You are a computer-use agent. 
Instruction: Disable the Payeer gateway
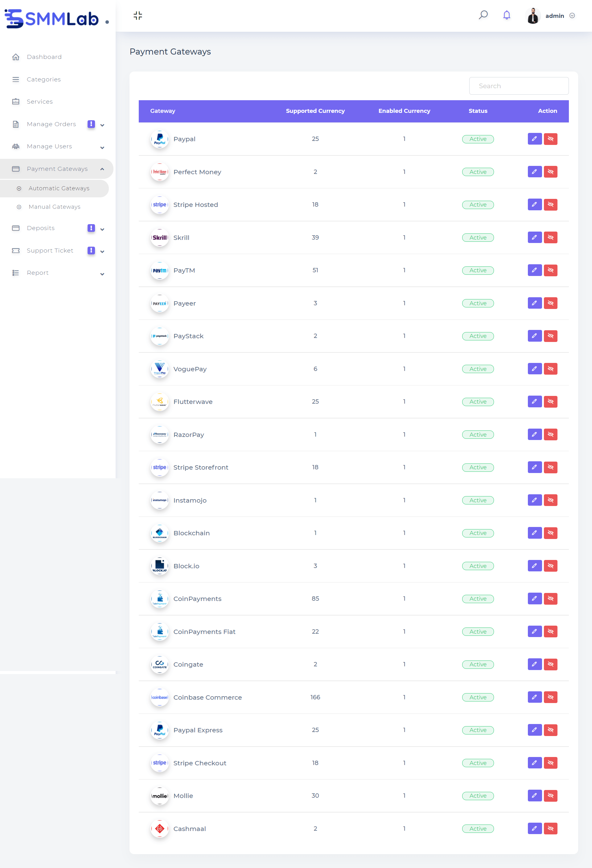click(x=551, y=303)
